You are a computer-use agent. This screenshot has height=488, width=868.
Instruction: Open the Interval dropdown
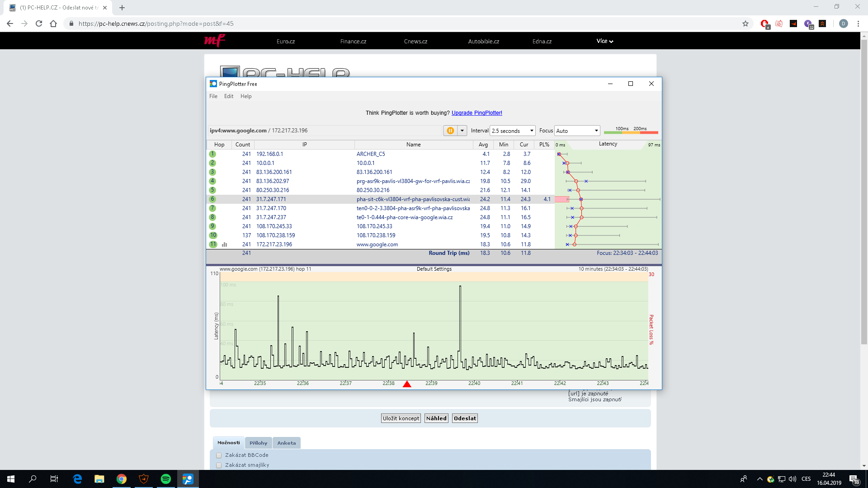coord(513,131)
